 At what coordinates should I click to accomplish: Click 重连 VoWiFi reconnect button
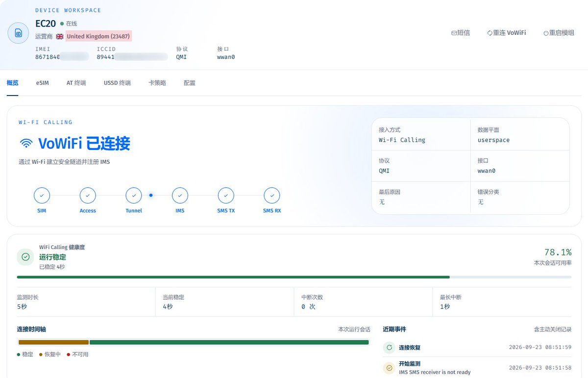click(x=507, y=33)
